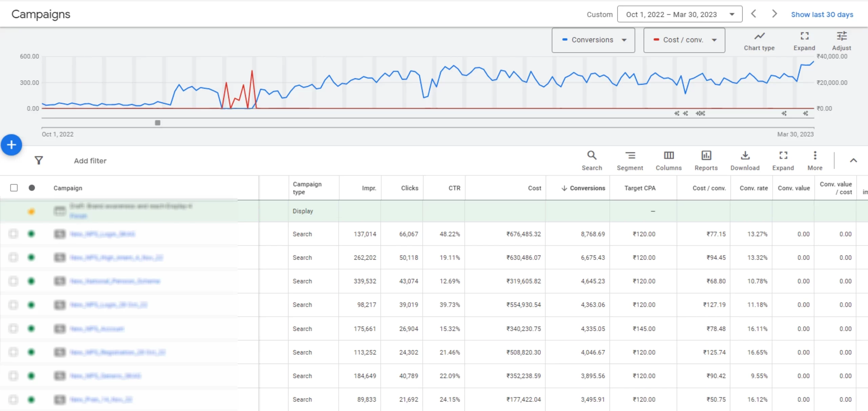Viewport: 868px width, 411px height.
Task: Open Chart type selector
Action: click(x=759, y=37)
